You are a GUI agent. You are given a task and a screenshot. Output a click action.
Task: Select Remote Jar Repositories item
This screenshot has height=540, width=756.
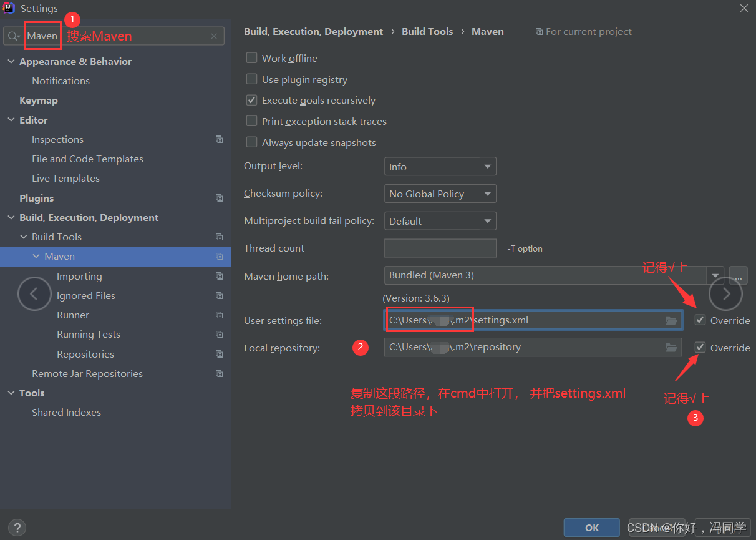pos(87,373)
